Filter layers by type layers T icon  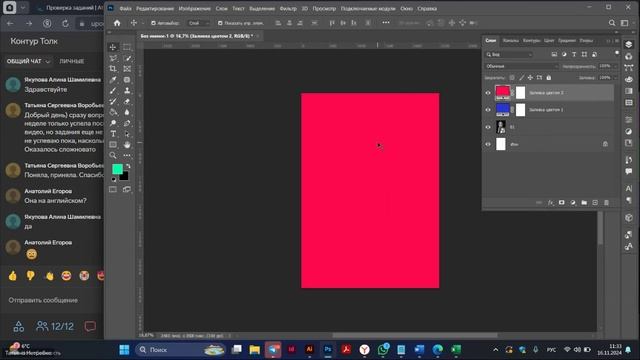pyautogui.click(x=574, y=54)
